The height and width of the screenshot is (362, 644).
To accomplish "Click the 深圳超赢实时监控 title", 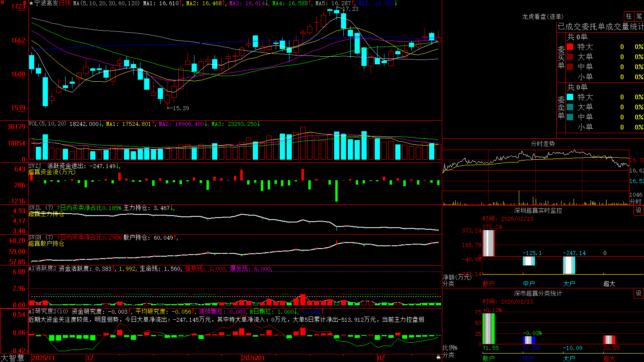I will pos(538,210).
